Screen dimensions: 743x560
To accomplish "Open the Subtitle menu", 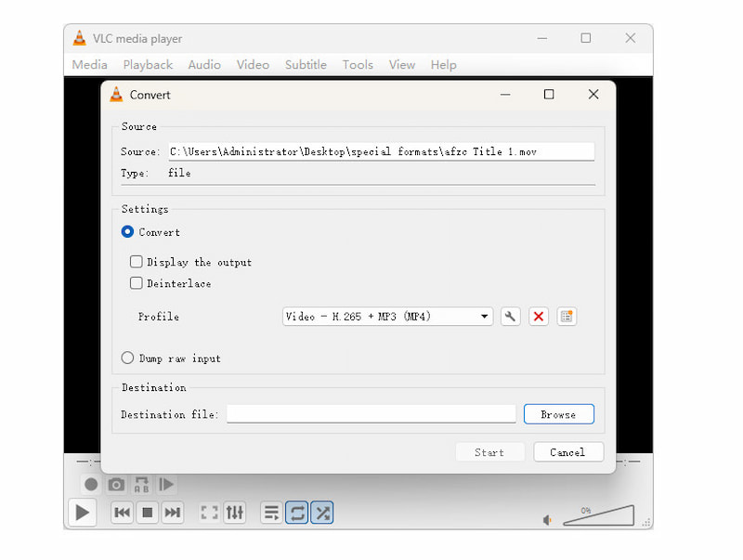I will (306, 64).
